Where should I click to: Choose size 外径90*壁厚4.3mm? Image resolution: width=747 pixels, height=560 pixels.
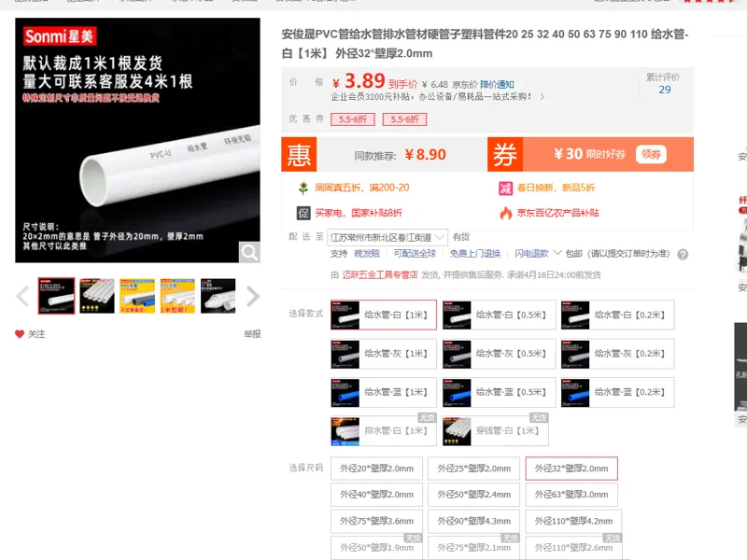tap(474, 521)
